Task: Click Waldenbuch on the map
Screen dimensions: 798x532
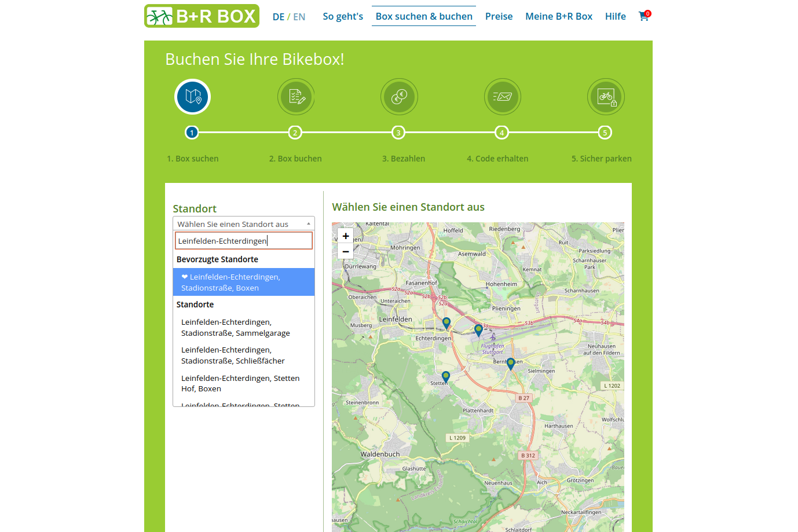Action: (380, 454)
